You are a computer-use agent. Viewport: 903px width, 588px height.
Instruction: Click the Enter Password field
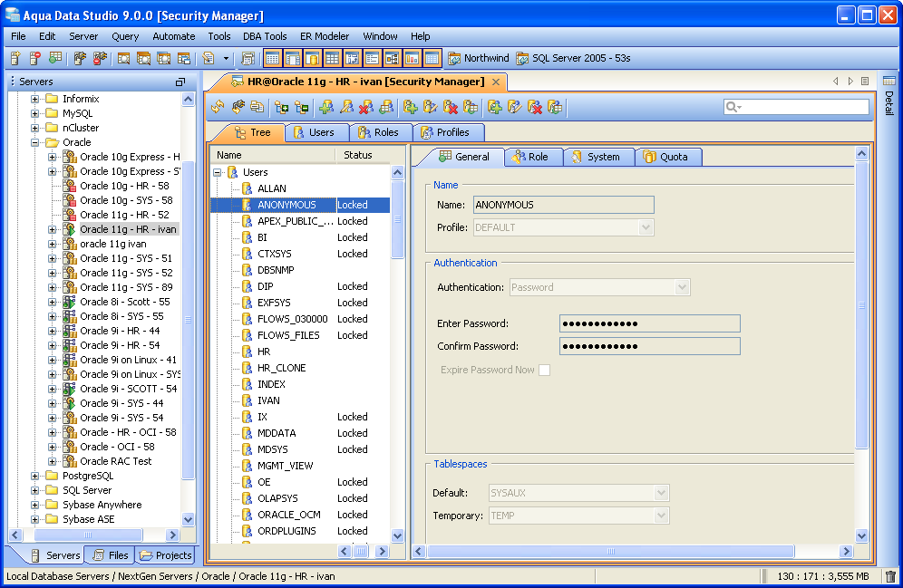tap(649, 323)
